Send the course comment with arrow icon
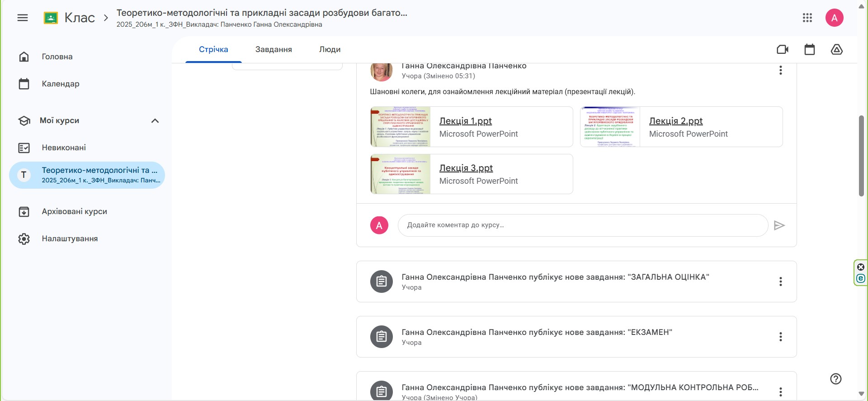 pyautogui.click(x=779, y=225)
